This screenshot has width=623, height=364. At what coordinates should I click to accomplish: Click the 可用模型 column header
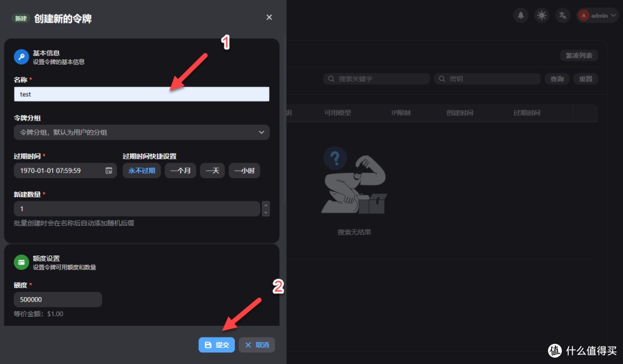point(337,113)
